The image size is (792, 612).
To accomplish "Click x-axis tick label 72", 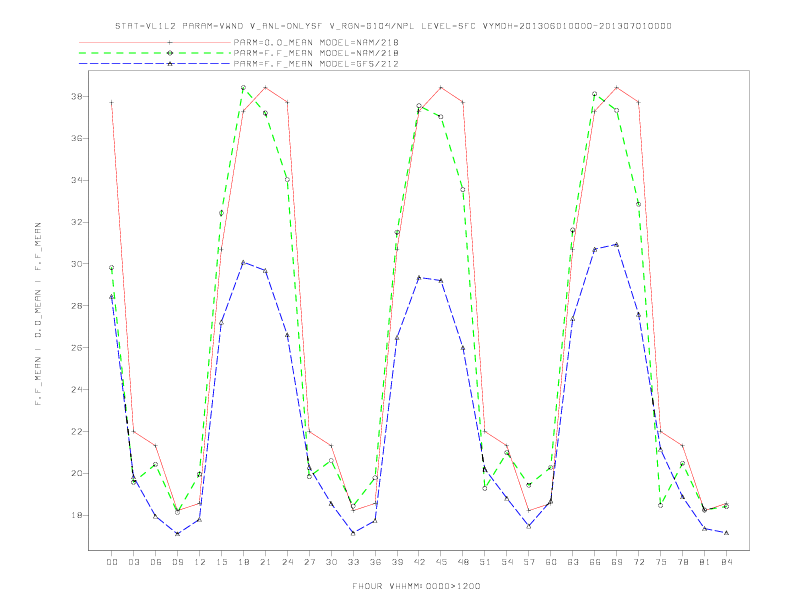I will 639,562.
